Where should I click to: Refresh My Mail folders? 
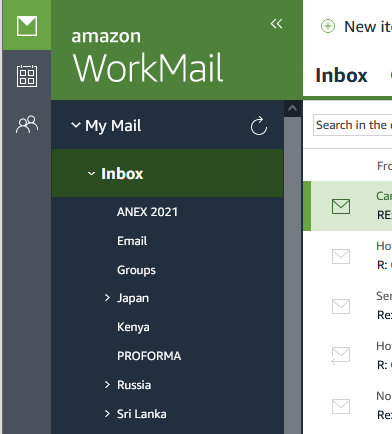tap(259, 126)
